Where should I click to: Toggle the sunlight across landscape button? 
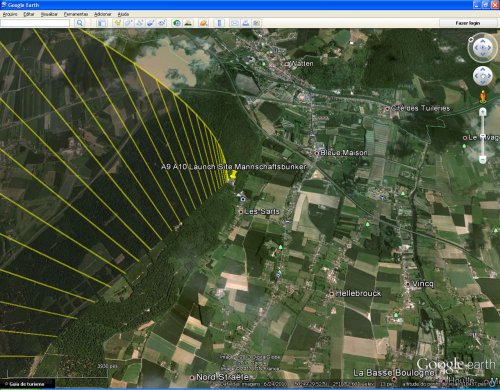[188, 23]
